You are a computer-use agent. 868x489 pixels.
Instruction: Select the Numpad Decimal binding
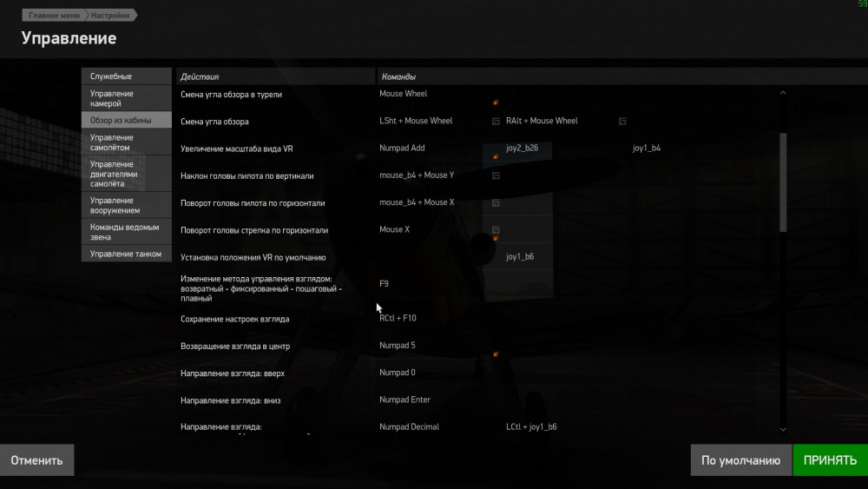point(409,426)
